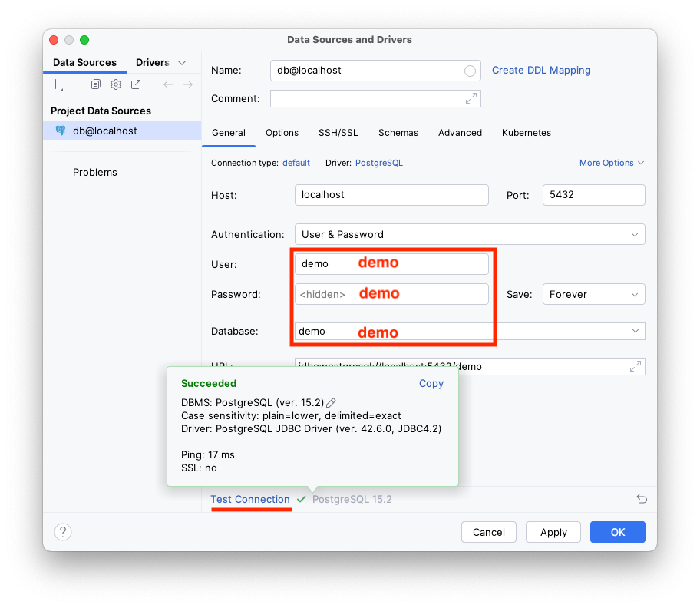The width and height of the screenshot is (700, 608).
Task: Click the color circle in the Name field
Action: [470, 71]
